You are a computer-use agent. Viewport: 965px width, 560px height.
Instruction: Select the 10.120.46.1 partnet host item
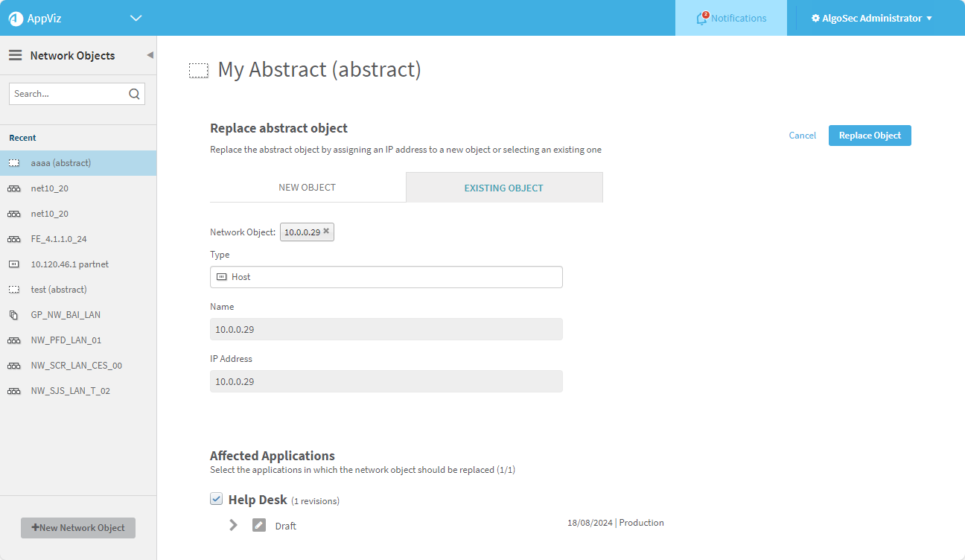click(x=70, y=264)
